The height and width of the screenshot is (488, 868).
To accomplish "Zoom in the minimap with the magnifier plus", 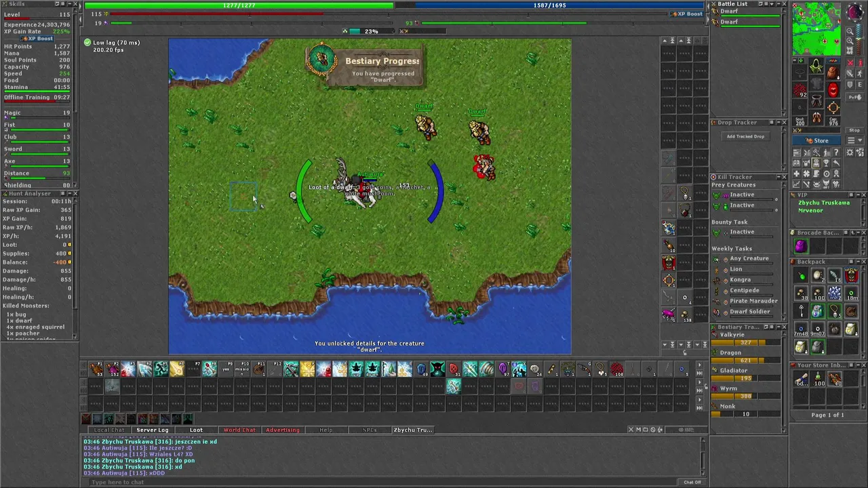I will pos(850,41).
